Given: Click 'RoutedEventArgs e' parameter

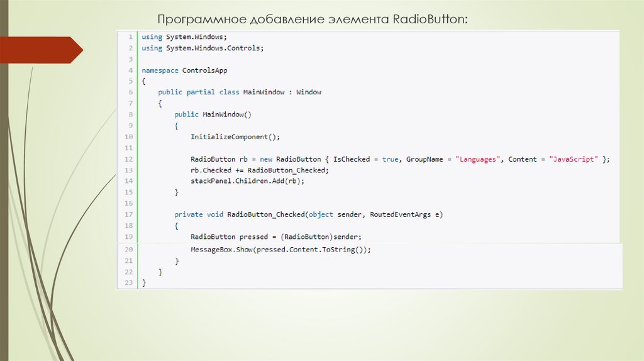Looking at the screenshot, I should point(404,214).
